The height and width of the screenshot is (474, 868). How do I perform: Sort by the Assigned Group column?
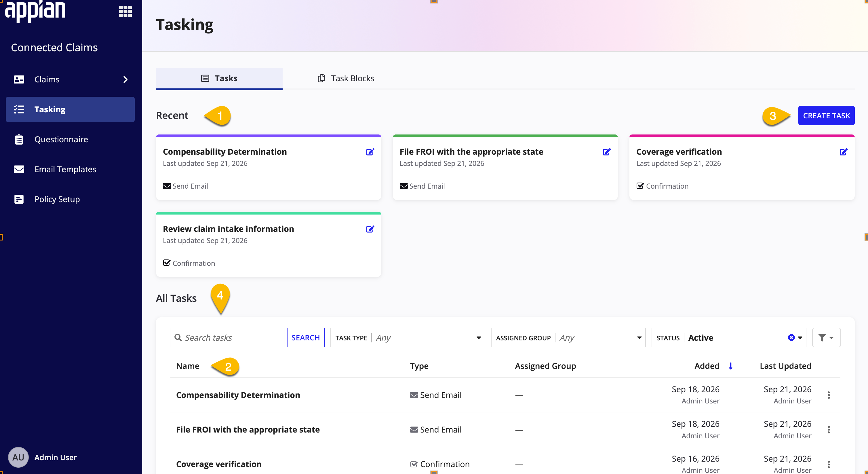[x=546, y=366]
